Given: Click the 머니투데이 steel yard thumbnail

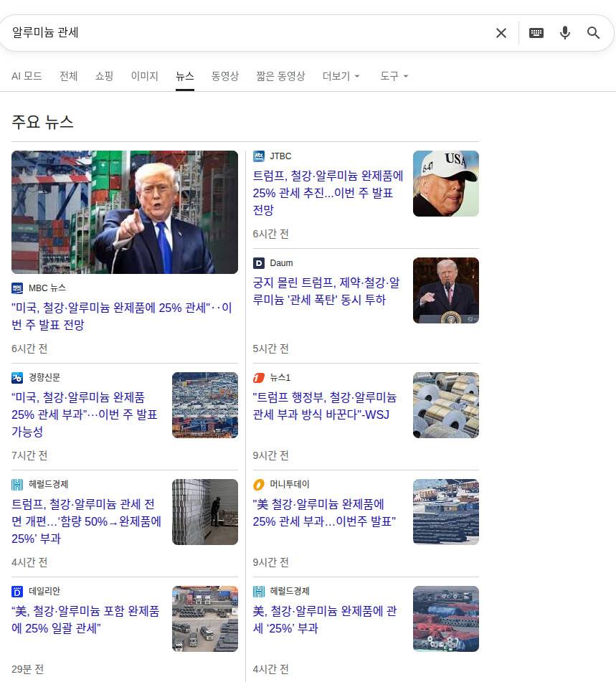Looking at the screenshot, I should (446, 512).
